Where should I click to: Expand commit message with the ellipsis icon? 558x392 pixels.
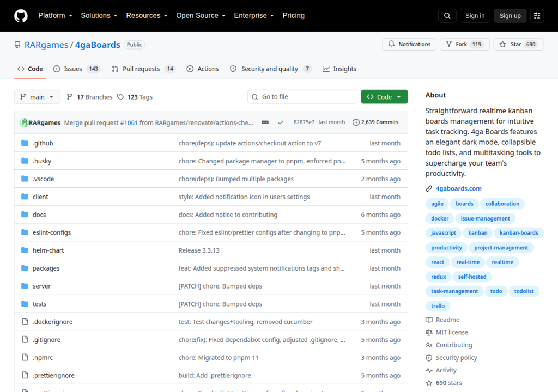265,122
